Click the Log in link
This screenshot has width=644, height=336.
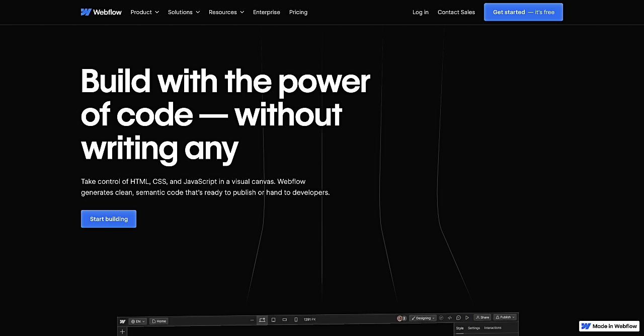click(421, 12)
